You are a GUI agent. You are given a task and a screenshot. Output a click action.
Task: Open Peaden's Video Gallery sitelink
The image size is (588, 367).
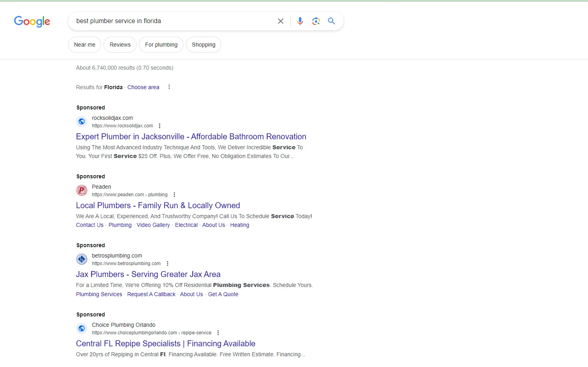point(153,225)
